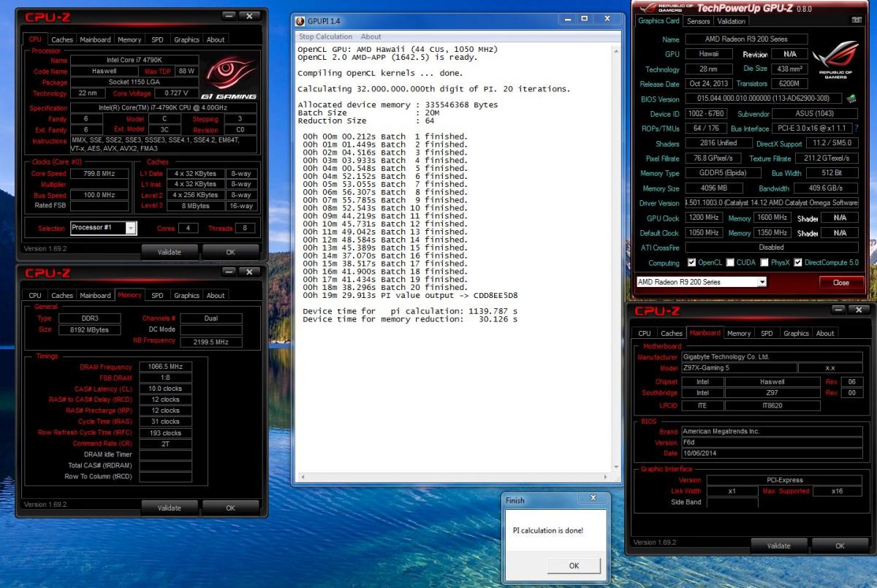Open About tab in the CPU-Z processor window
Screen dimensions: 877x588
pos(216,39)
